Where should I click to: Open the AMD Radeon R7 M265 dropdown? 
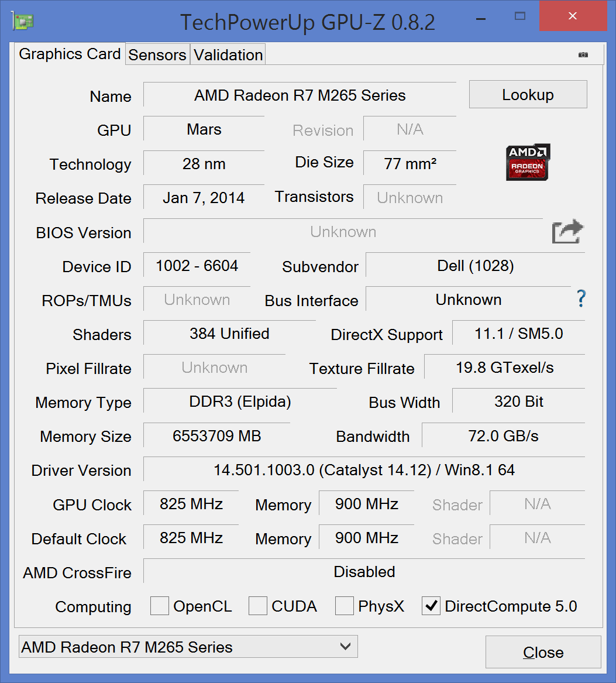point(188,647)
